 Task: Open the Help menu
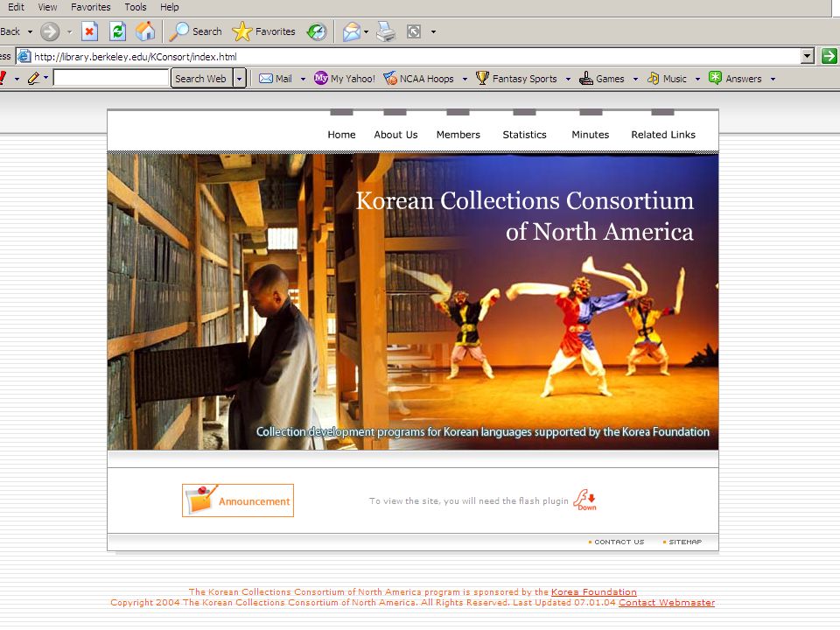tap(169, 7)
